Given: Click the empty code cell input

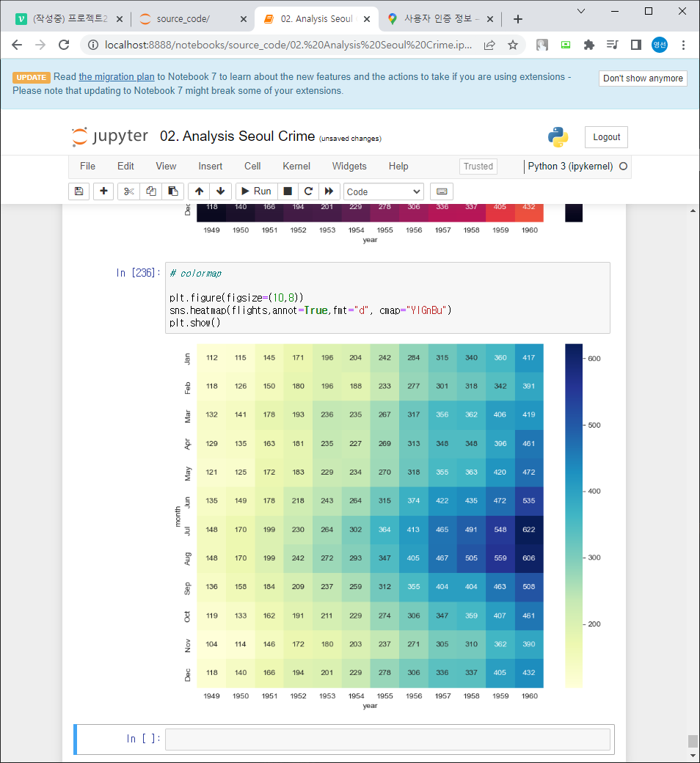Looking at the screenshot, I should point(387,740).
